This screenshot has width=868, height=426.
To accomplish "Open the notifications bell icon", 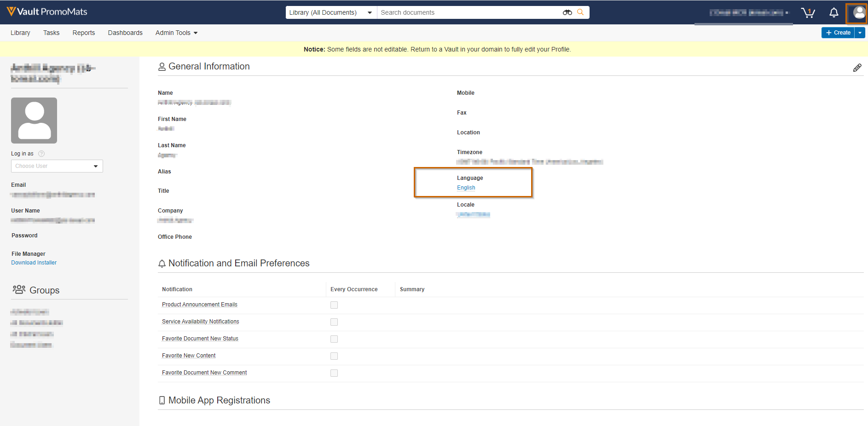I will pos(833,12).
